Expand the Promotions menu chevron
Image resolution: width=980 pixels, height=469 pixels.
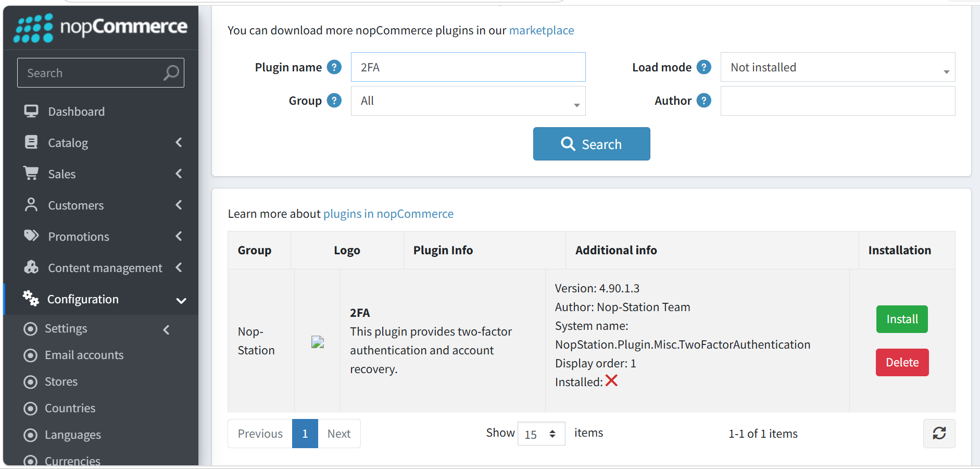[179, 236]
